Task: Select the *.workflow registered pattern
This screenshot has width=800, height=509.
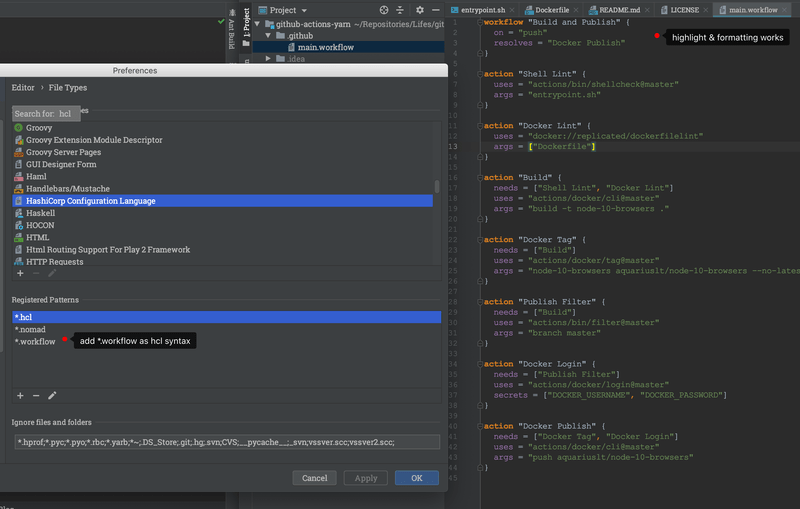Action: pyautogui.click(x=35, y=341)
